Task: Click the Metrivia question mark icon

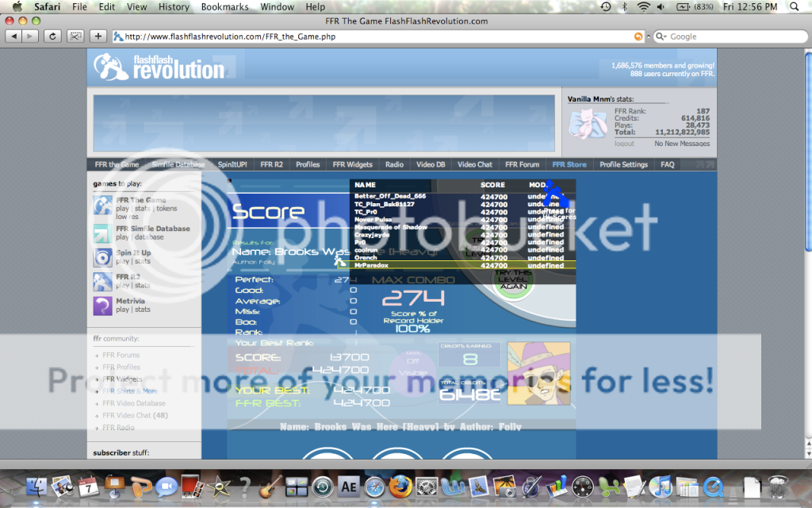Action: pos(103,306)
